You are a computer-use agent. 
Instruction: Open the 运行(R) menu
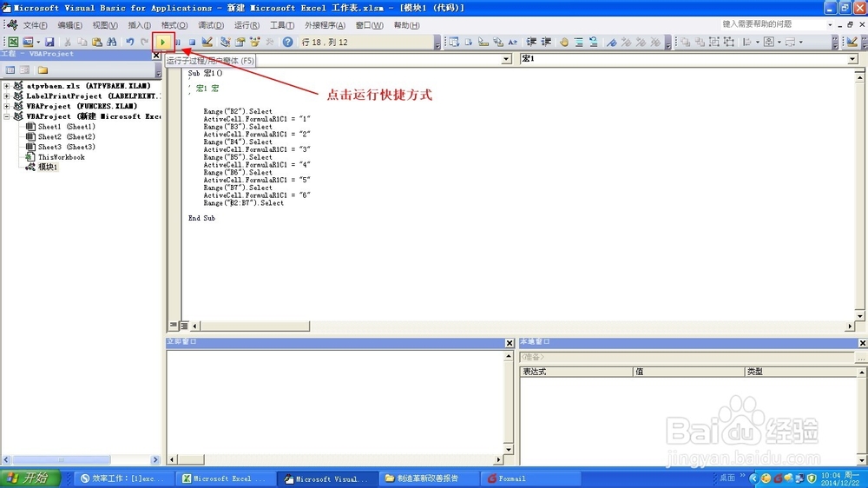point(247,25)
